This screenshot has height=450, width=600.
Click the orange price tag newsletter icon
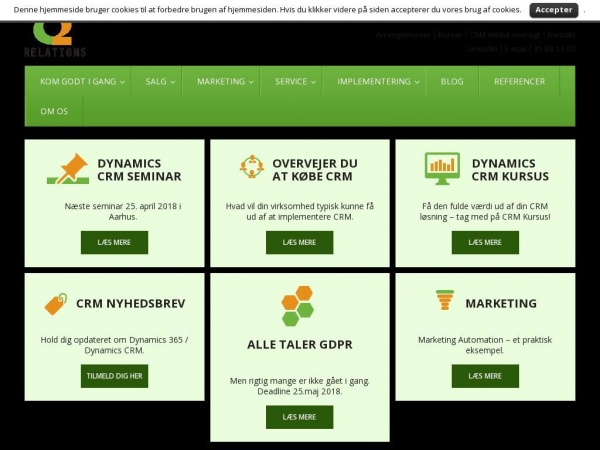(56, 304)
